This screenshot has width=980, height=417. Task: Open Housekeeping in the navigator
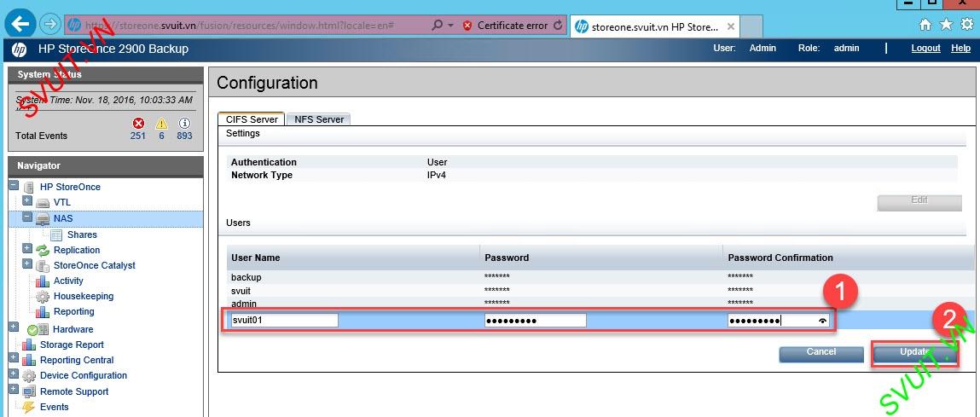click(x=84, y=297)
